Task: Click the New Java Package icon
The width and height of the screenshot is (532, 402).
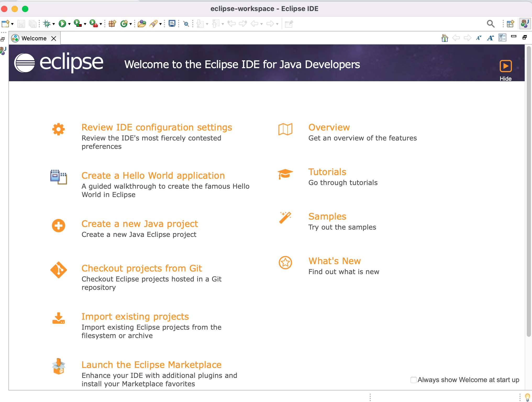Action: (112, 24)
